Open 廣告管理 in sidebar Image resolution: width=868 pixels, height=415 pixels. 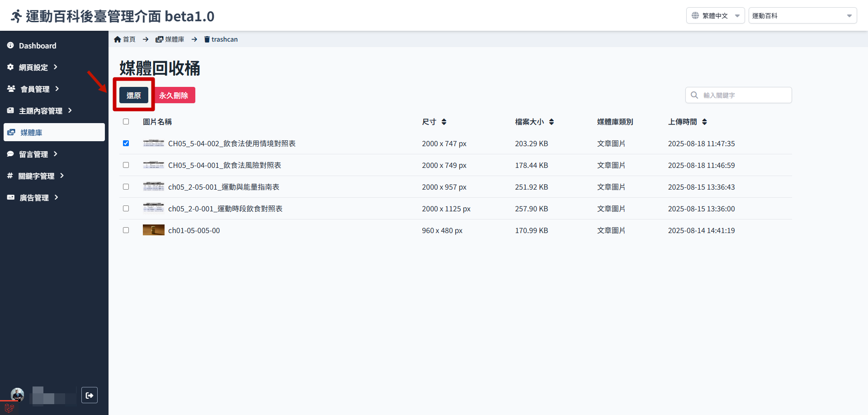point(54,197)
